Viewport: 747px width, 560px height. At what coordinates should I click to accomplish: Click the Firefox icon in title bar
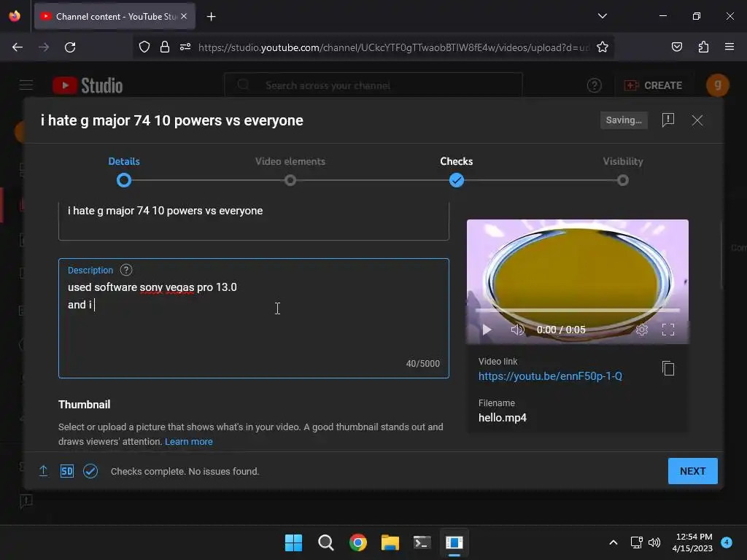click(15, 16)
